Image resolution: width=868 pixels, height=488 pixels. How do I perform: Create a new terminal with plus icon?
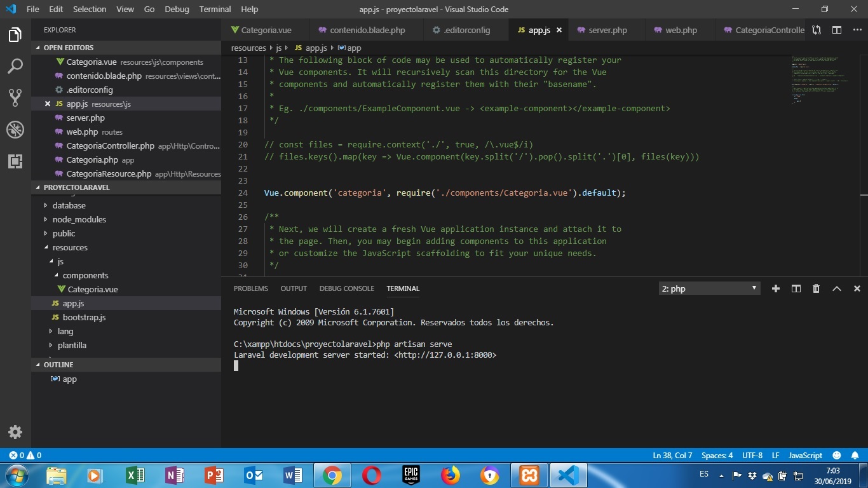775,288
